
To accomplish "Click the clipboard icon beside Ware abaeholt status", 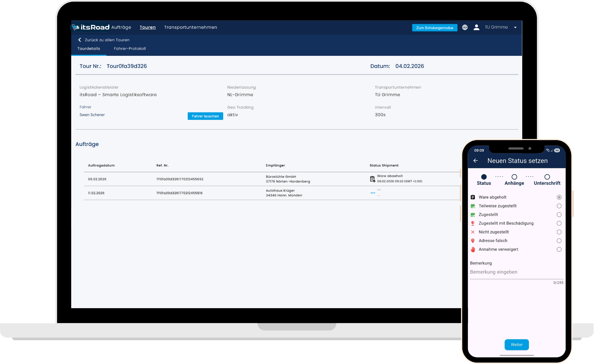I will coord(372,178).
